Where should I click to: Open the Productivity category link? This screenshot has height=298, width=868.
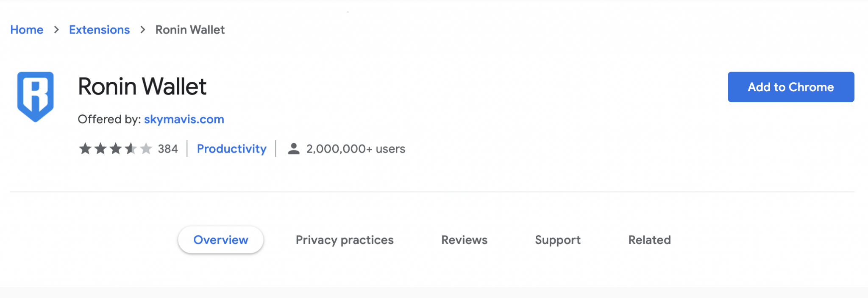pos(232,149)
